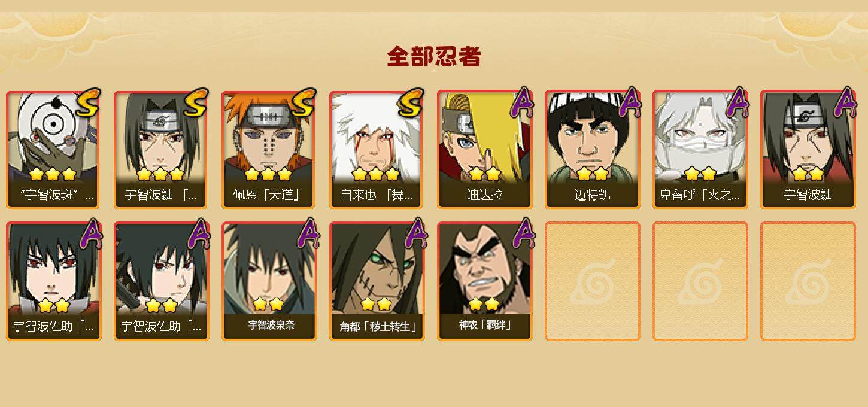Screen dimensions: 868x407
Task: Select the 宇智波佐助 card with white collar
Action: (x=53, y=281)
